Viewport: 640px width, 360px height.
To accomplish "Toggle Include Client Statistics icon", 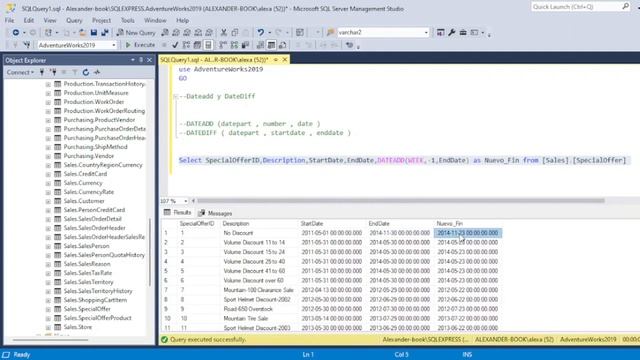I will 245,45.
